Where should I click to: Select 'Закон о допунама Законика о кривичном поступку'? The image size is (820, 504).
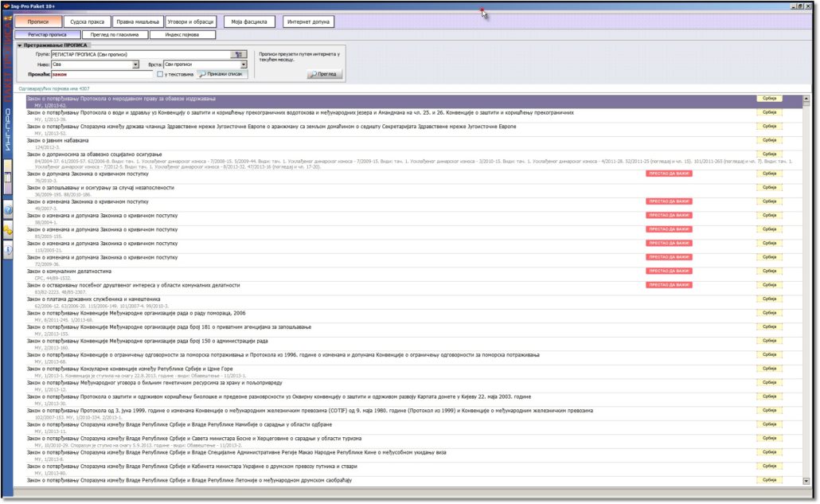[x=414, y=177]
